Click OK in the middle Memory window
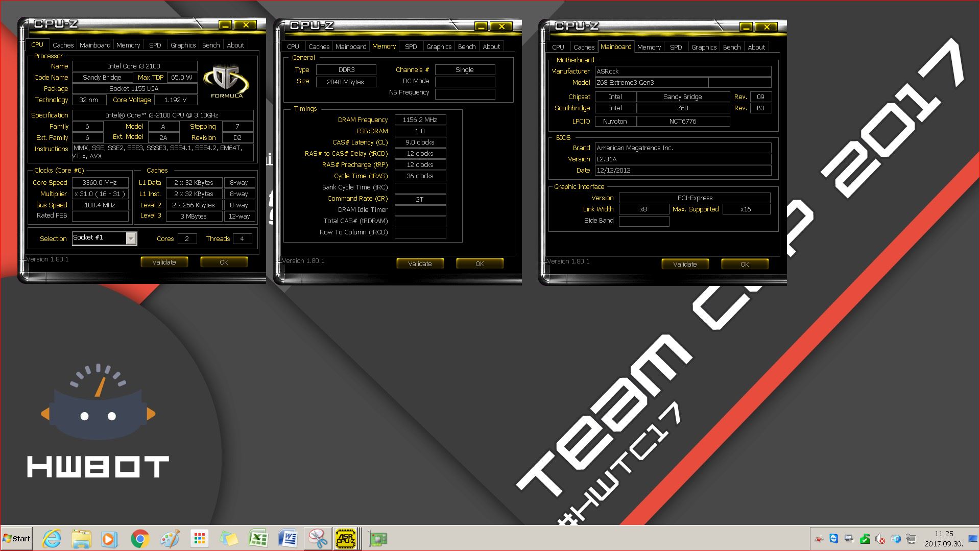Viewport: 980px width, 551px height. pos(480,263)
